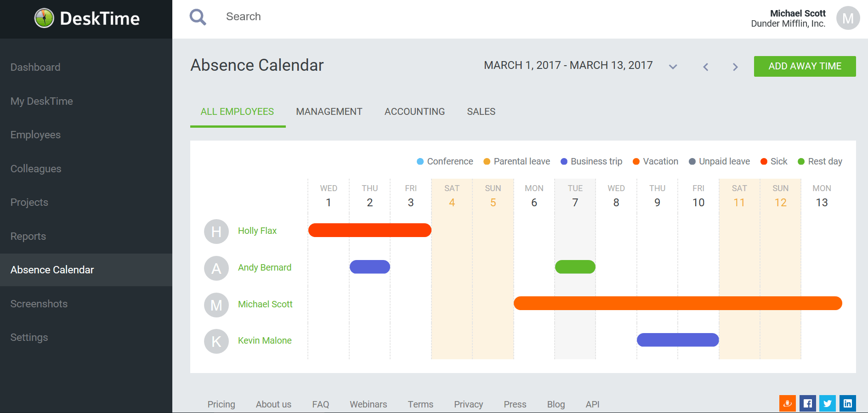Expand the date range dropdown chevron
The height and width of the screenshot is (413, 868).
point(673,67)
